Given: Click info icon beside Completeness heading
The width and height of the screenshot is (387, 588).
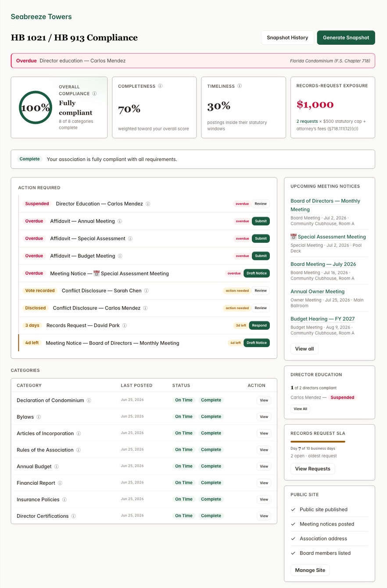Looking at the screenshot, I should 160,86.
